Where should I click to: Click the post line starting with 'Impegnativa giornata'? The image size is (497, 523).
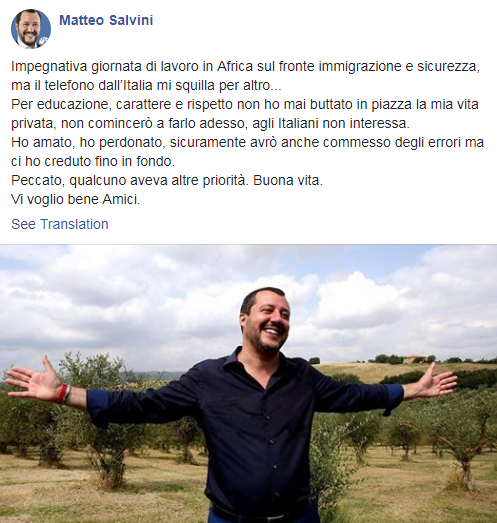tap(245, 66)
